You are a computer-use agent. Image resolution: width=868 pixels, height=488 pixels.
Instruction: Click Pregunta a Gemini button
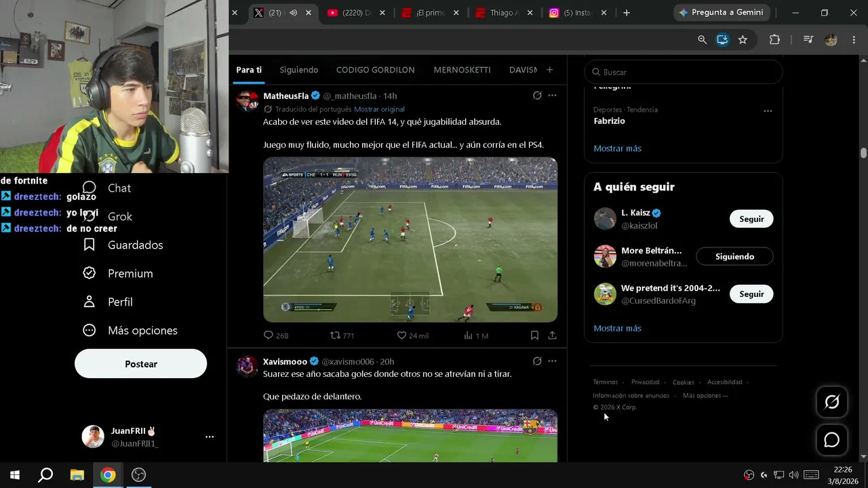[x=721, y=13]
